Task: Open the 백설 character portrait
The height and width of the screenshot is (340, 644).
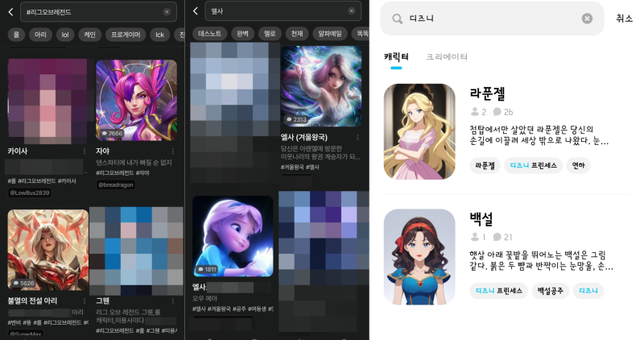Action: pos(419,257)
